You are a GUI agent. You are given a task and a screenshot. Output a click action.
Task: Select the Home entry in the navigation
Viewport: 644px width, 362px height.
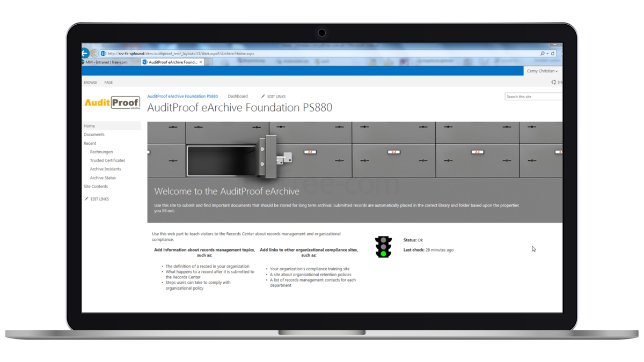[x=89, y=125]
